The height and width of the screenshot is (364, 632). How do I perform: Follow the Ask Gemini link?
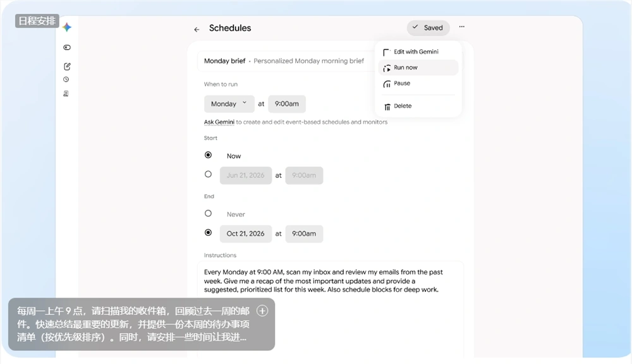219,122
